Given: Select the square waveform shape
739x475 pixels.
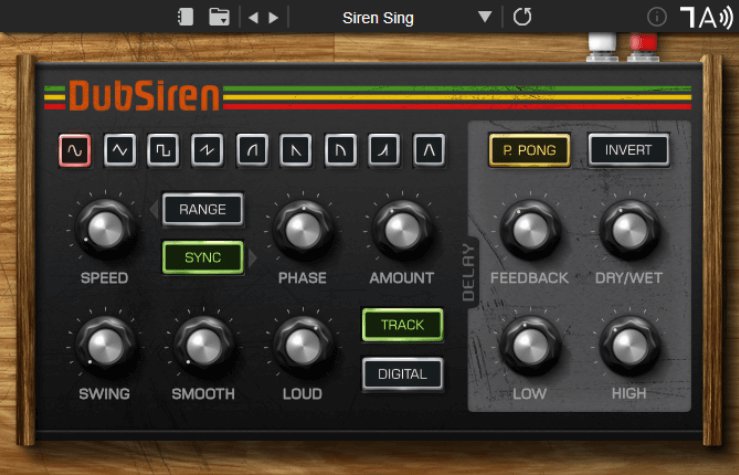Looking at the screenshot, I should 163,150.
